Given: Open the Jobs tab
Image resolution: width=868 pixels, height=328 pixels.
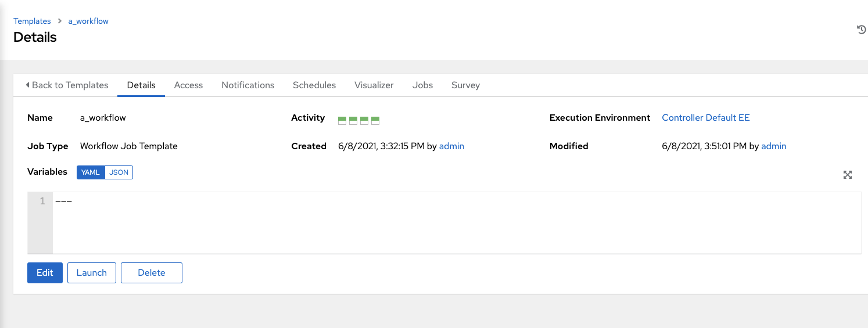Looking at the screenshot, I should point(422,85).
